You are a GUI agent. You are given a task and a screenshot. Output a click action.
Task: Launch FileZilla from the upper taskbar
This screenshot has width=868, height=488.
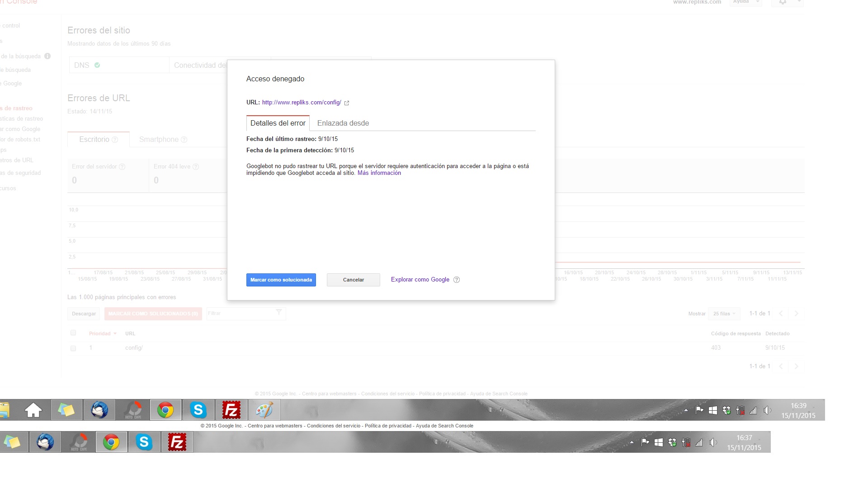coord(231,410)
